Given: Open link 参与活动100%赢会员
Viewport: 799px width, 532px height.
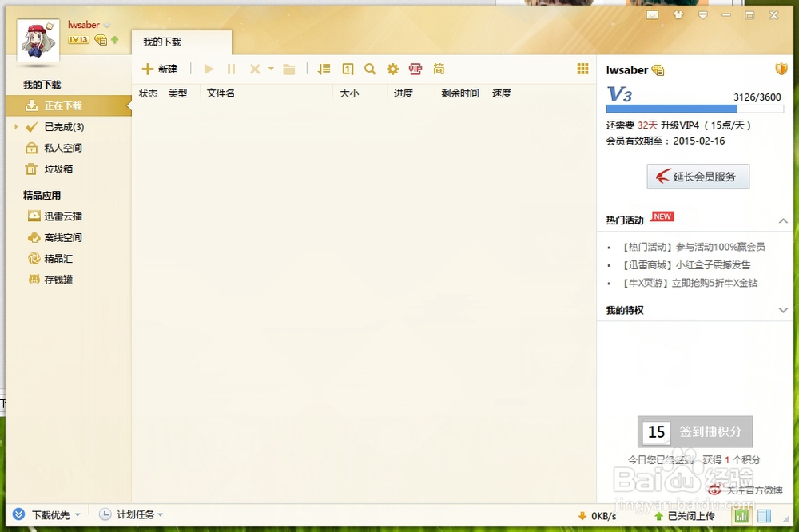Looking at the screenshot, I should click(720, 247).
